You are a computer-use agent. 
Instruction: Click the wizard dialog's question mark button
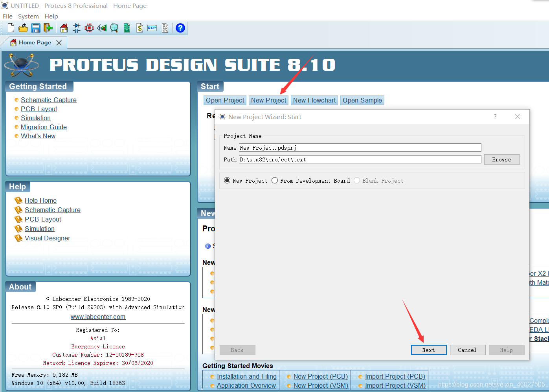[495, 117]
